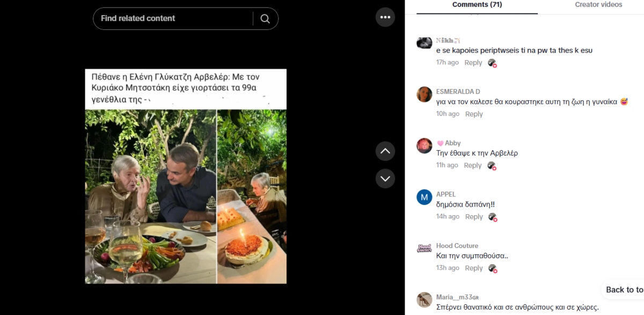Reply to APPEL's comment
This screenshot has width=644, height=315.
coord(474,217)
